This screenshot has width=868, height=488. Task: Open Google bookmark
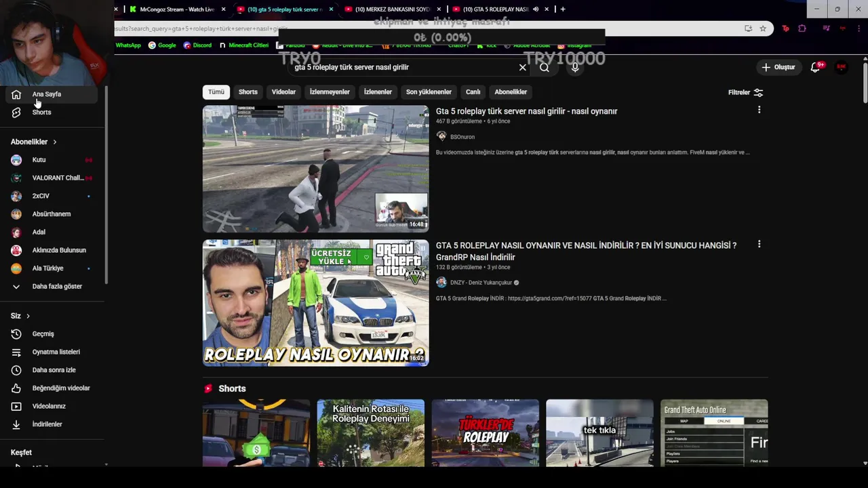click(x=162, y=45)
